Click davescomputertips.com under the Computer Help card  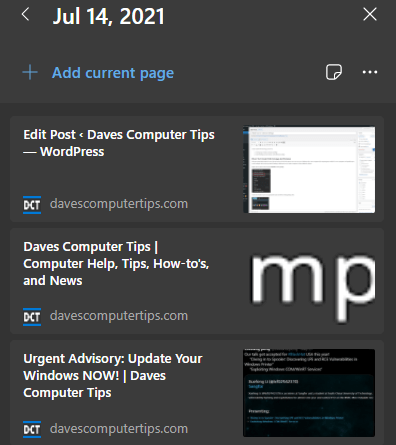(x=119, y=316)
